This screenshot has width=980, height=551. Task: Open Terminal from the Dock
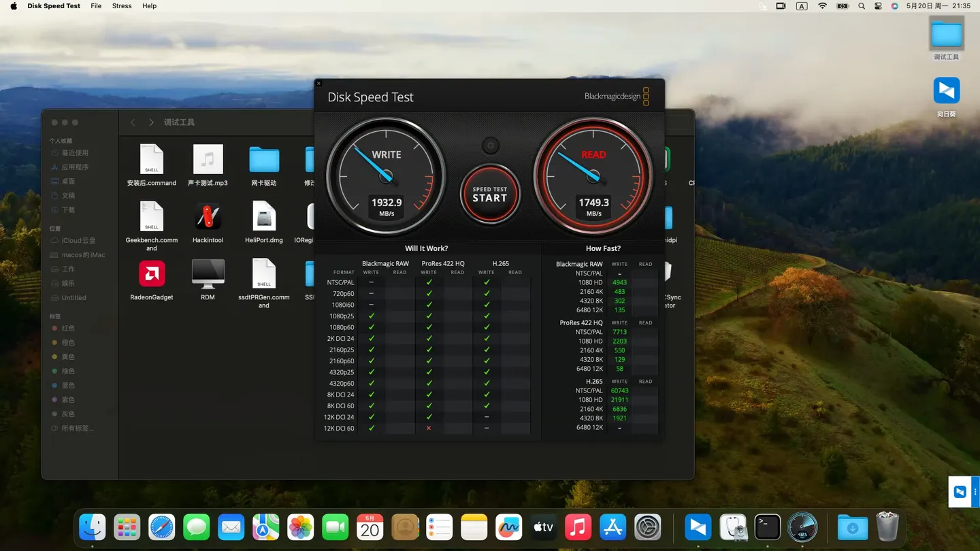tap(767, 527)
